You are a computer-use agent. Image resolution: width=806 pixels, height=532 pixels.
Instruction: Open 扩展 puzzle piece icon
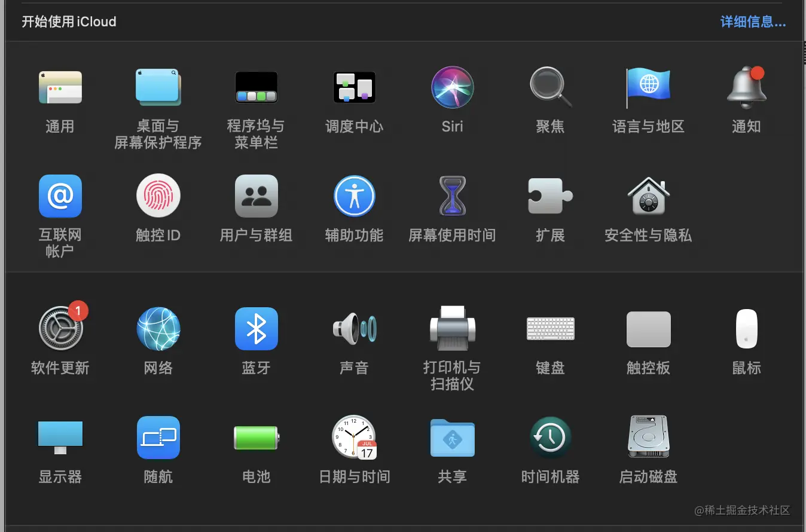pyautogui.click(x=551, y=196)
